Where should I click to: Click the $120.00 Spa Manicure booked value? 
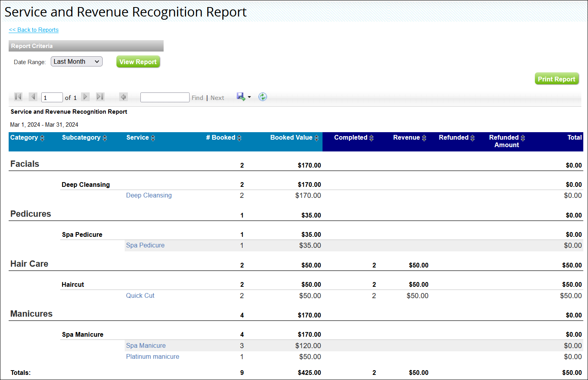point(308,346)
